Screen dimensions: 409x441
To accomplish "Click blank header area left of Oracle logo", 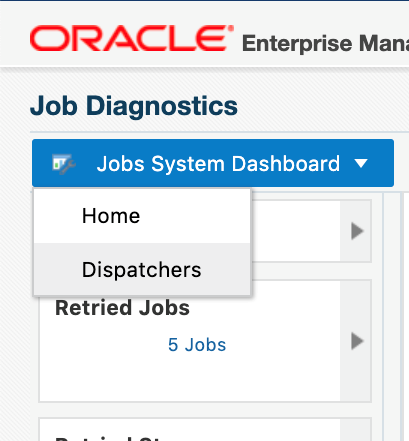I will tap(15, 37).
